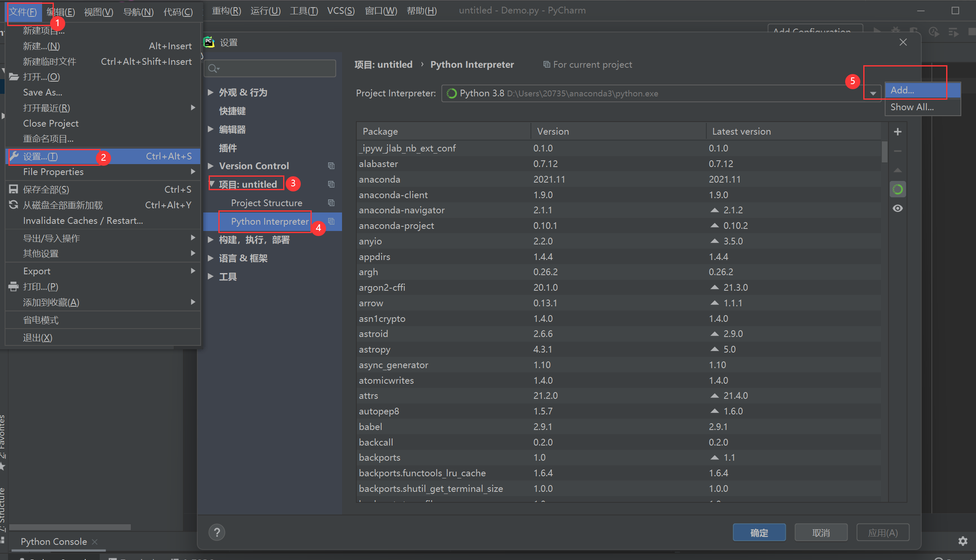Open the Export submenu
This screenshot has height=560, width=976.
pos(103,271)
